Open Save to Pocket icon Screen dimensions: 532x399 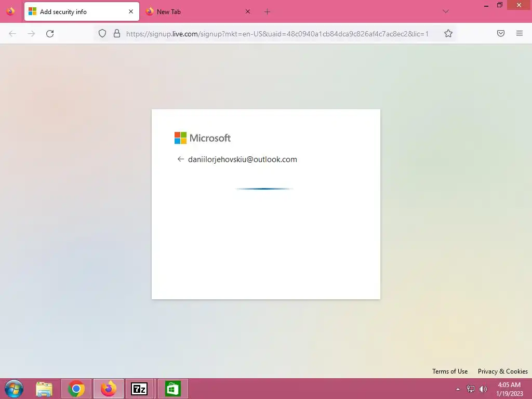click(x=500, y=33)
